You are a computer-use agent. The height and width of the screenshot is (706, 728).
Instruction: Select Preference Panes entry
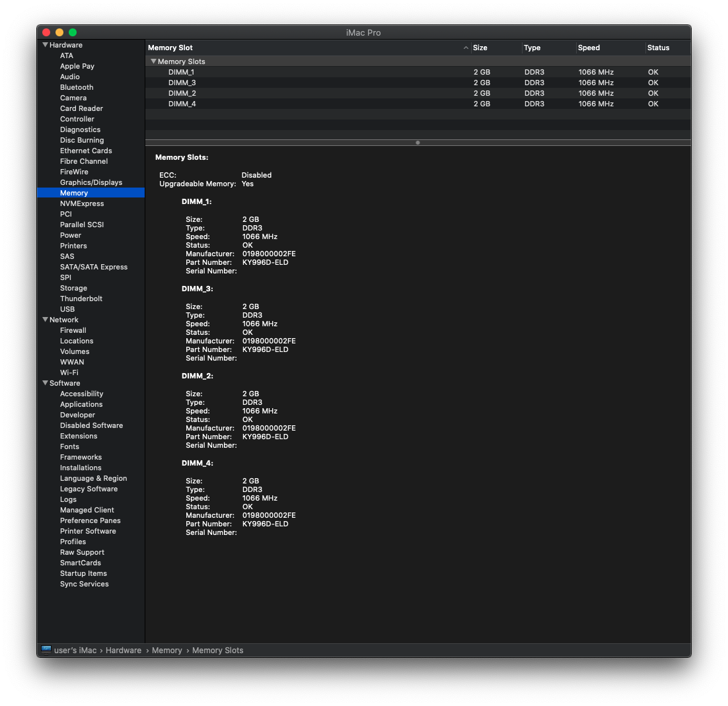90,521
